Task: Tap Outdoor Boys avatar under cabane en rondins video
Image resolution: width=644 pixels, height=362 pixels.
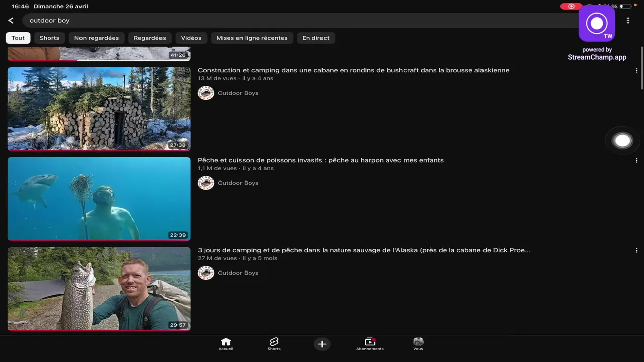Action: [x=206, y=93]
